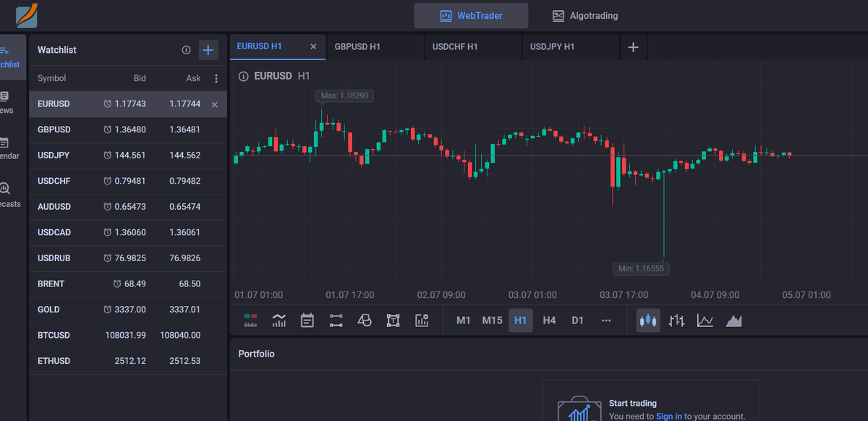Open the WebTrader tab
The width and height of the screenshot is (868, 421).
[471, 16]
